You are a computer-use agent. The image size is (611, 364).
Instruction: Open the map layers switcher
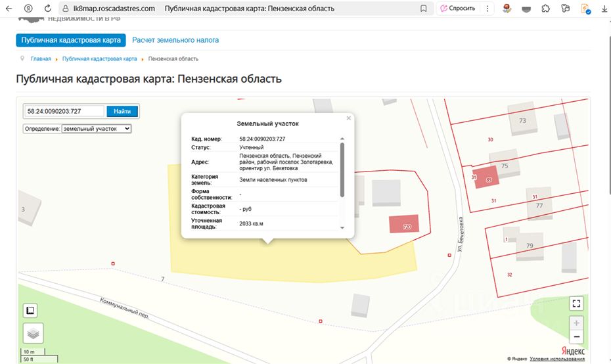coord(33,333)
